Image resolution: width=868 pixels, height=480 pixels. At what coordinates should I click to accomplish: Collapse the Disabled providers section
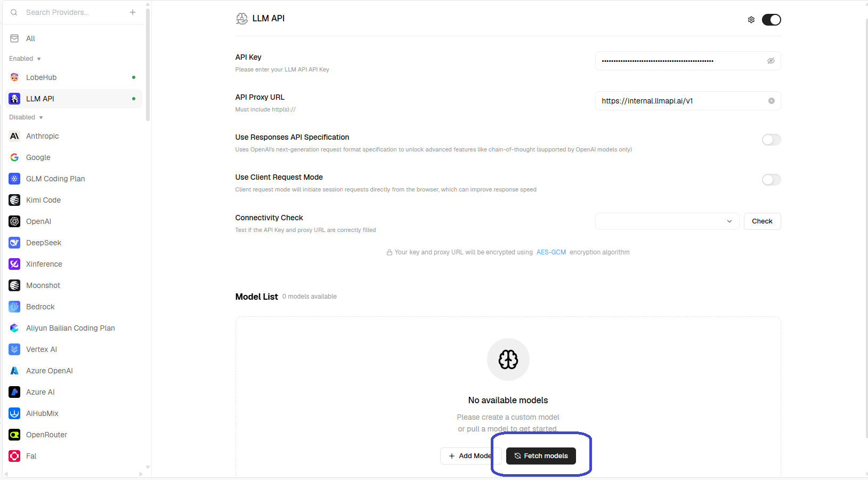pos(26,117)
